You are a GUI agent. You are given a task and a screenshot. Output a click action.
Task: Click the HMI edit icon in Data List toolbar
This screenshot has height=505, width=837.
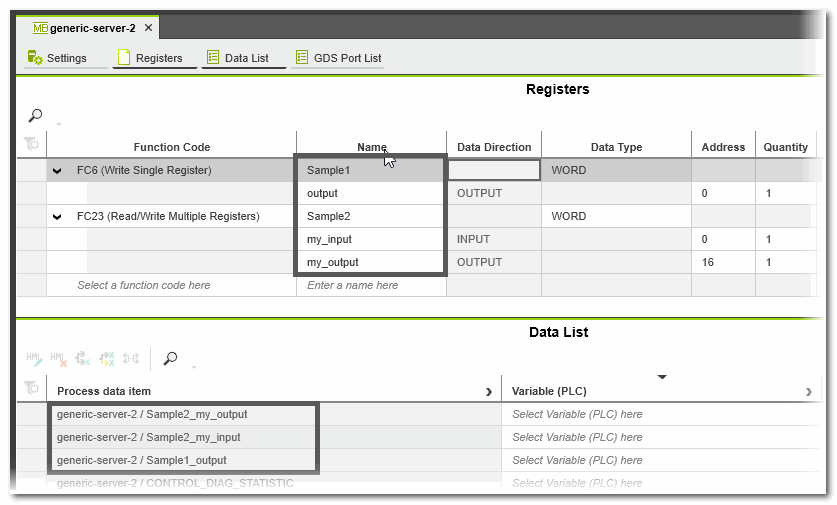tap(34, 358)
